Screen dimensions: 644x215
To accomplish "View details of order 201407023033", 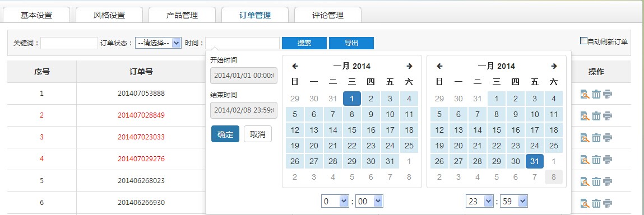I will [585, 138].
